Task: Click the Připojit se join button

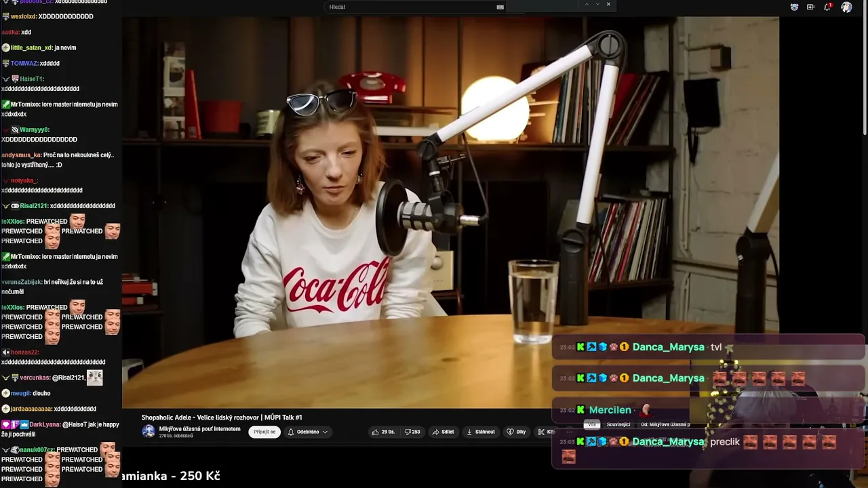Action: pos(264,432)
